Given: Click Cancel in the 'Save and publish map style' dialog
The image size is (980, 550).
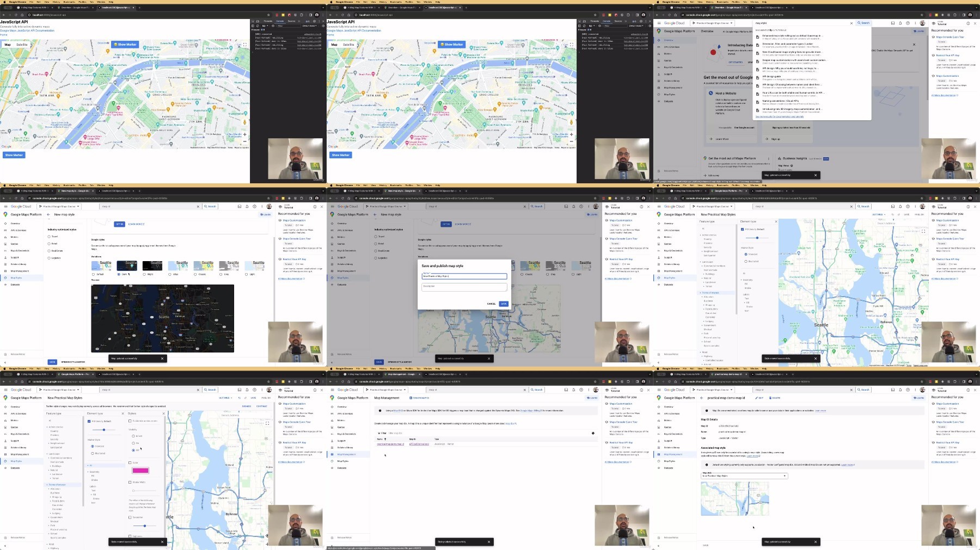Looking at the screenshot, I should pos(491,304).
